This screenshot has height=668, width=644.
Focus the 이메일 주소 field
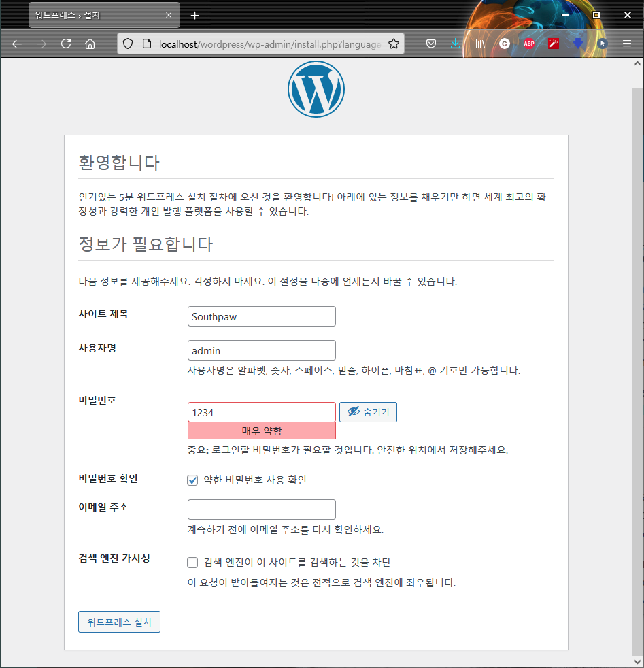(262, 510)
